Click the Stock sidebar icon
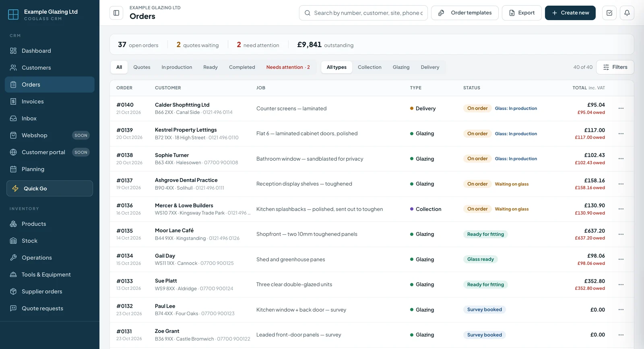 pos(13,241)
